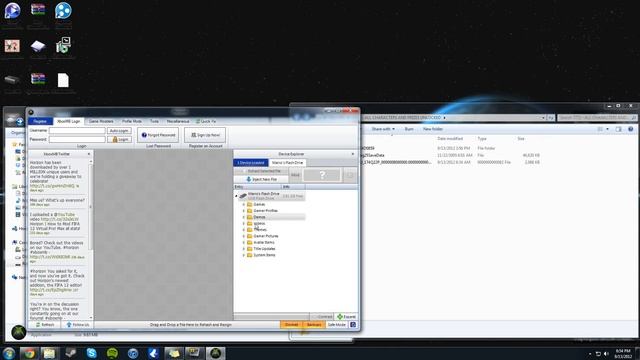The width and height of the screenshot is (640, 360).
Task: Click Burn in Explorer toolbar
Action: point(409,129)
